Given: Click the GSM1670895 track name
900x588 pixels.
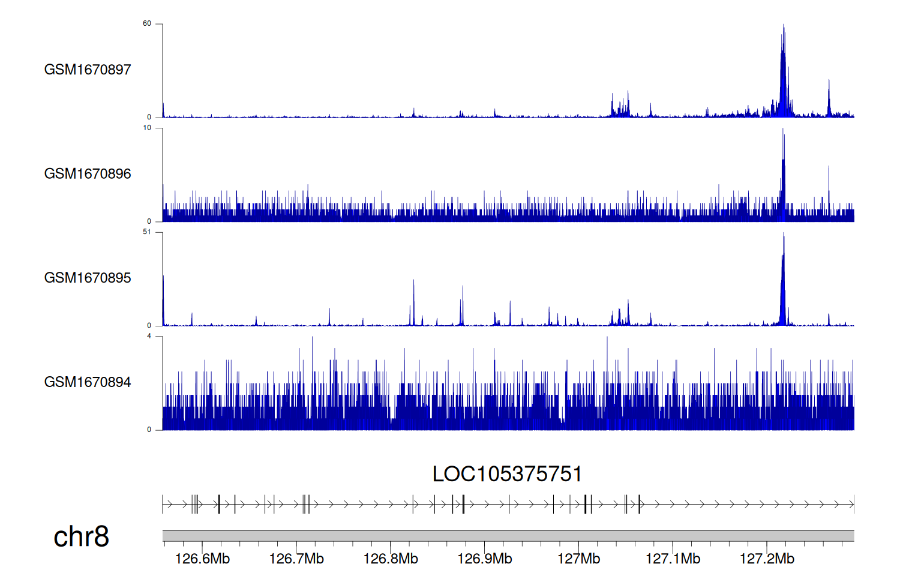Looking at the screenshot, I should pyautogui.click(x=88, y=278).
